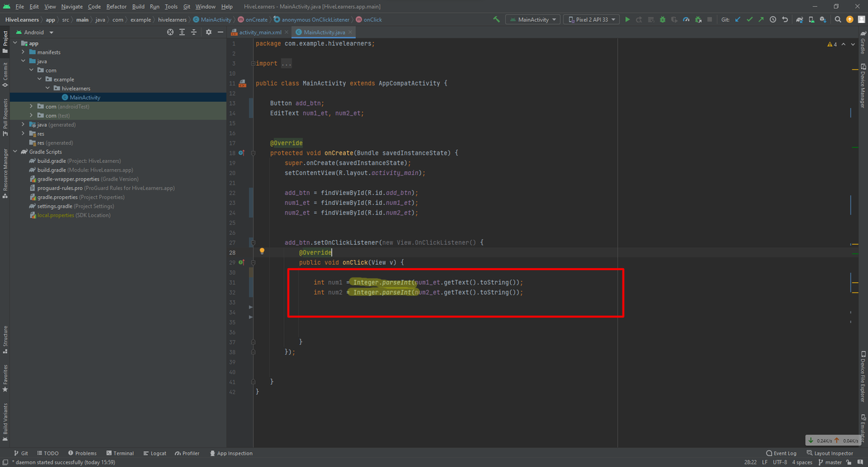The image size is (868, 467).
Task: Update project with the blue Git arrow
Action: [738, 20]
